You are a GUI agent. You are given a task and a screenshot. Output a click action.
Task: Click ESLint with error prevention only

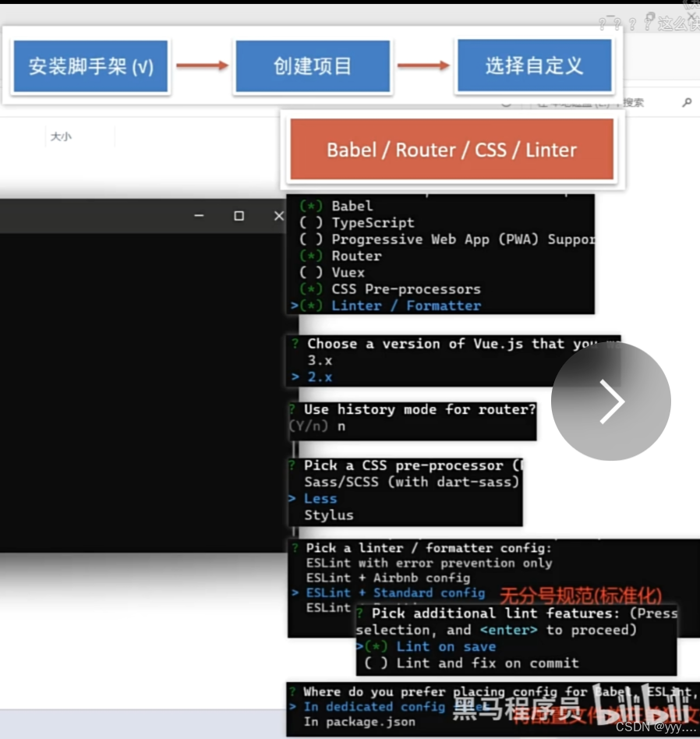point(429,563)
